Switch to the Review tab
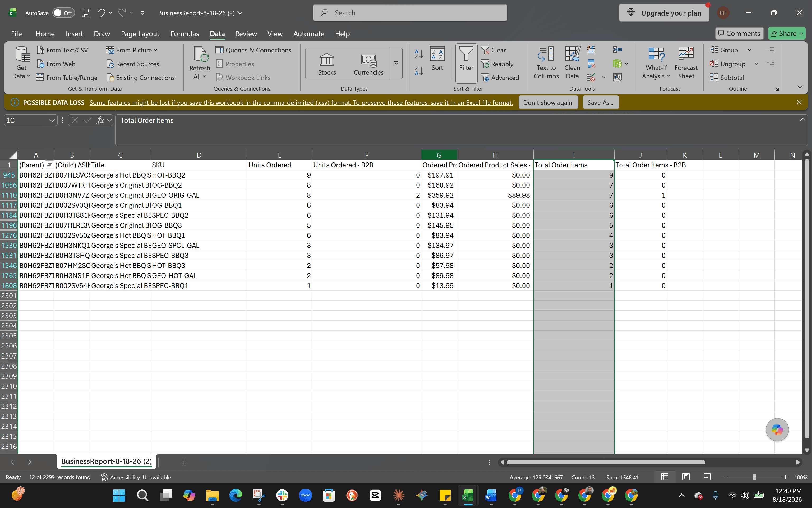Image resolution: width=812 pixels, height=508 pixels. click(246, 34)
